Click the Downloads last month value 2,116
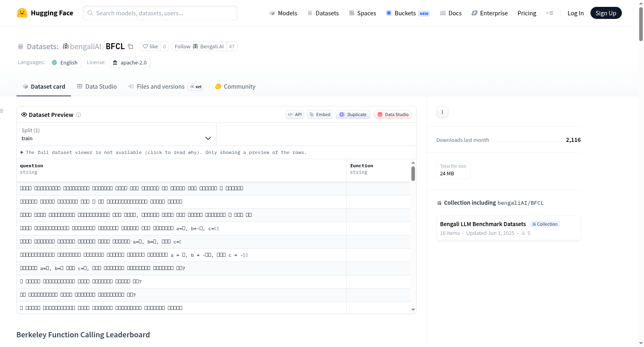The image size is (644, 347). [573, 140]
